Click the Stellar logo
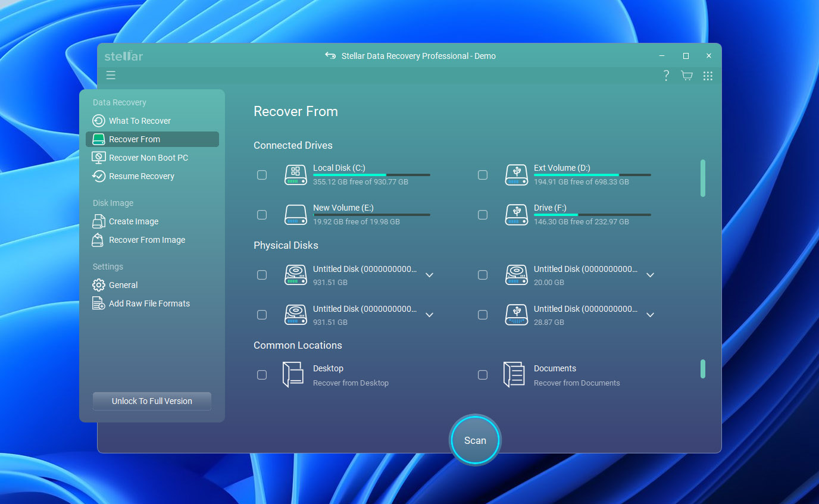 (x=124, y=56)
